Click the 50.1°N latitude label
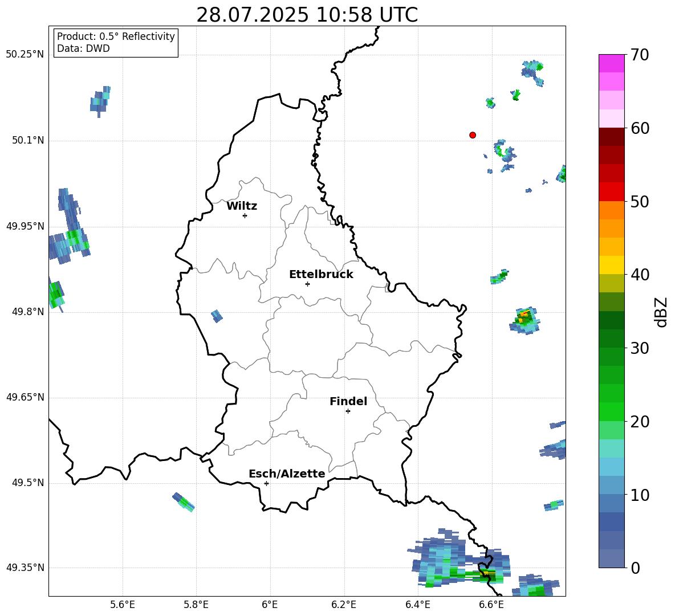Screen dimensions: 675x616 coord(28,141)
